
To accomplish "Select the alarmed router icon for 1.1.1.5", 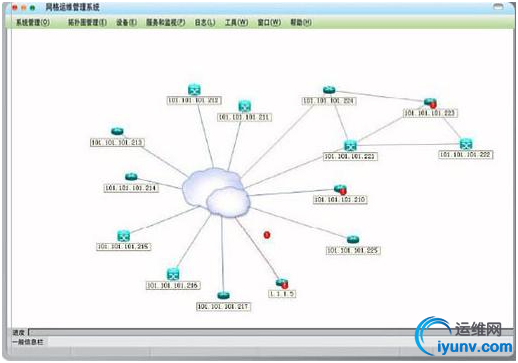I will [282, 284].
